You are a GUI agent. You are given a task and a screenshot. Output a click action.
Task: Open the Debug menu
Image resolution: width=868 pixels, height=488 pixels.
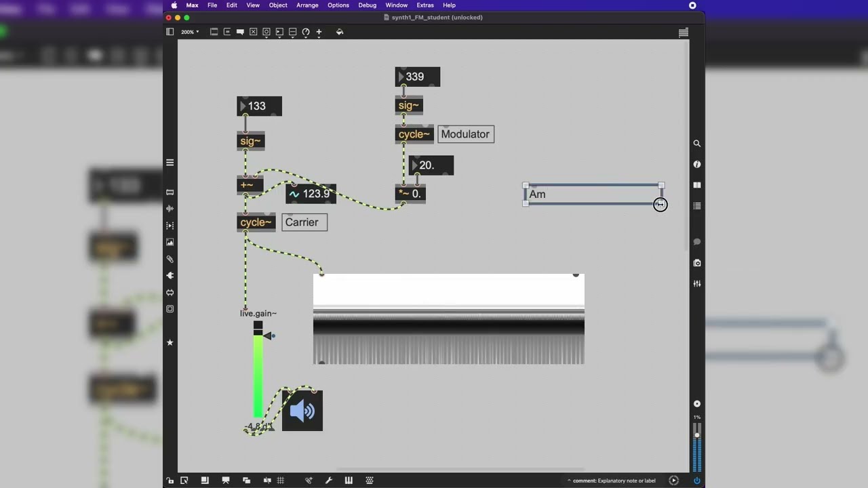[368, 5]
